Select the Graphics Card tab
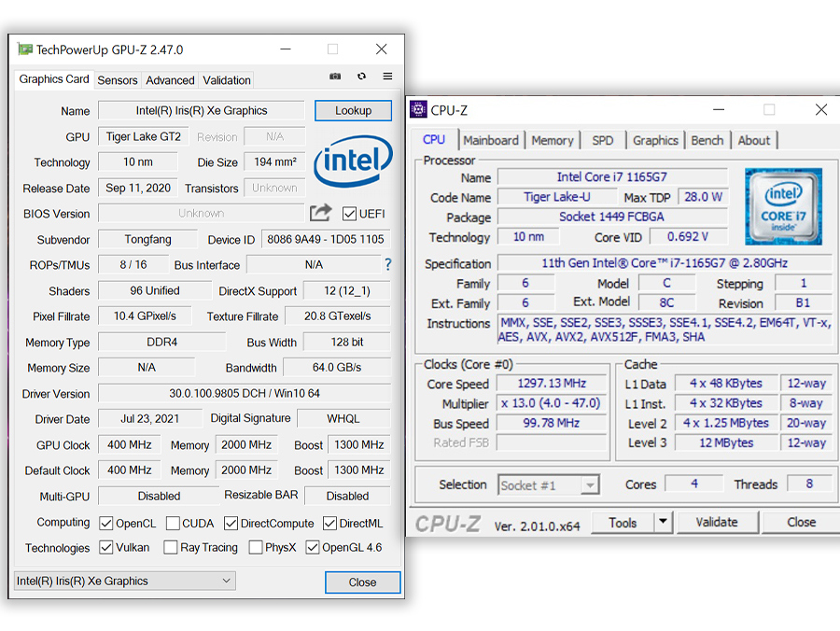Image resolution: width=840 pixels, height=631 pixels. pos(54,79)
